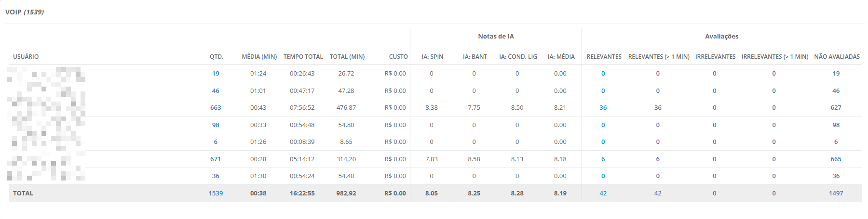Click 42 under Relevantes (> 1 min) total

click(x=658, y=193)
